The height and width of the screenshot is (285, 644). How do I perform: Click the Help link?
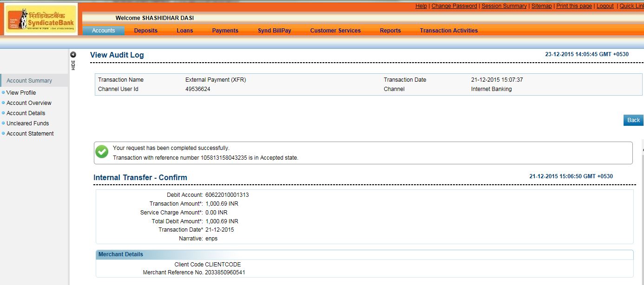click(x=421, y=6)
